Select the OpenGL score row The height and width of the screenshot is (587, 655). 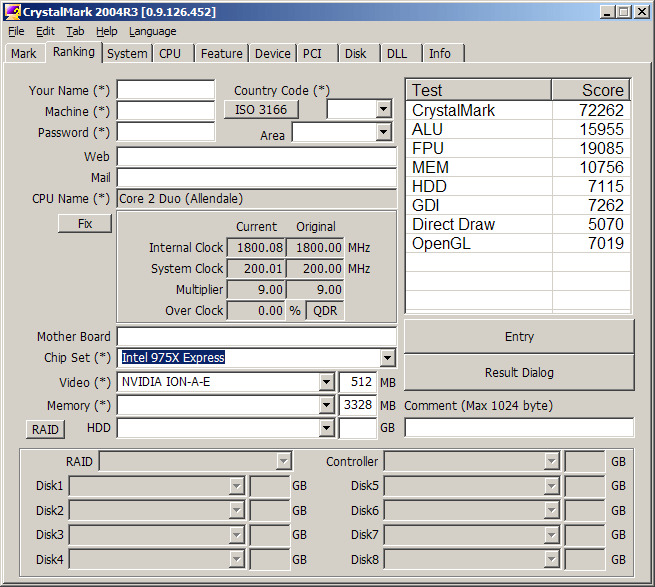click(x=518, y=243)
